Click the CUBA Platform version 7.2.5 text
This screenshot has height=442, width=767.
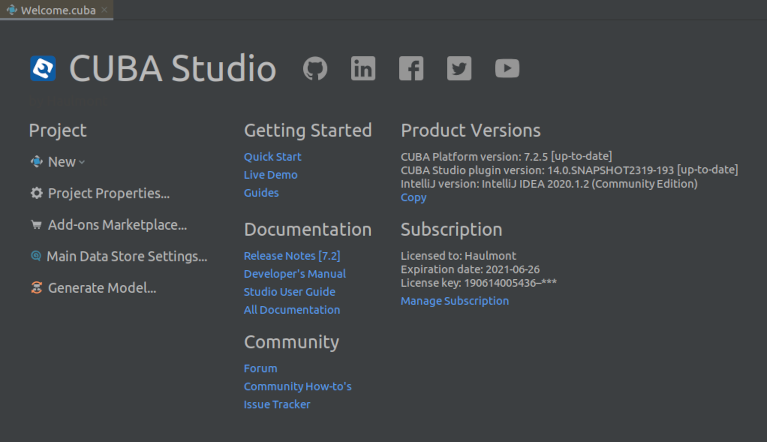[x=506, y=156]
